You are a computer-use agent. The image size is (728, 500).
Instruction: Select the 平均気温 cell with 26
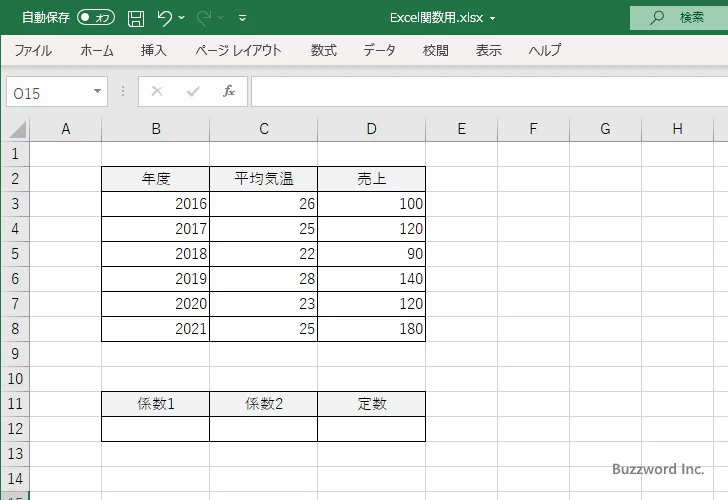(x=264, y=204)
